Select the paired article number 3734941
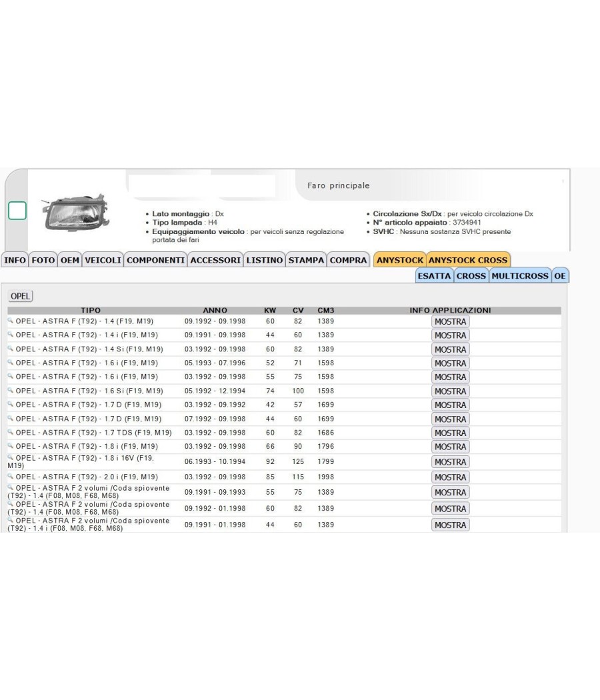The image size is (600, 700). pyautogui.click(x=467, y=222)
